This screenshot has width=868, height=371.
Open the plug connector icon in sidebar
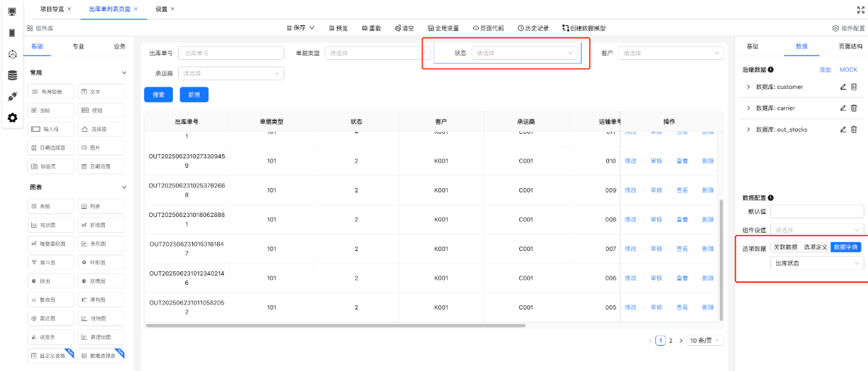(12, 96)
